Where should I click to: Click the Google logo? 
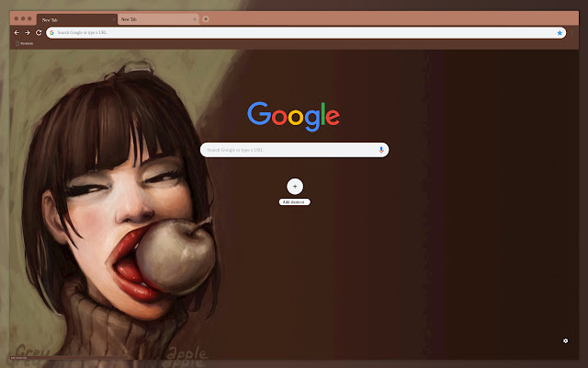(x=294, y=116)
